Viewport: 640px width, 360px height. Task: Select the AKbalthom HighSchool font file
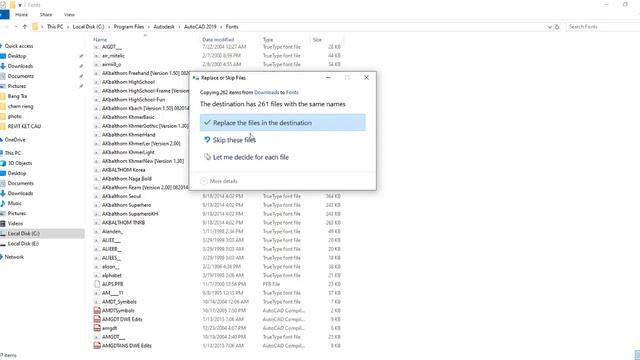(x=128, y=82)
